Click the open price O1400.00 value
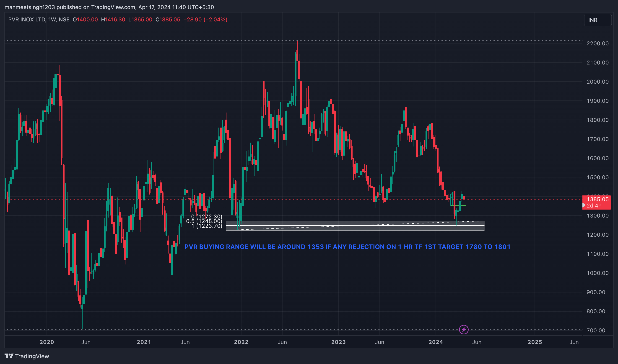This screenshot has width=618, height=364. 85,20
